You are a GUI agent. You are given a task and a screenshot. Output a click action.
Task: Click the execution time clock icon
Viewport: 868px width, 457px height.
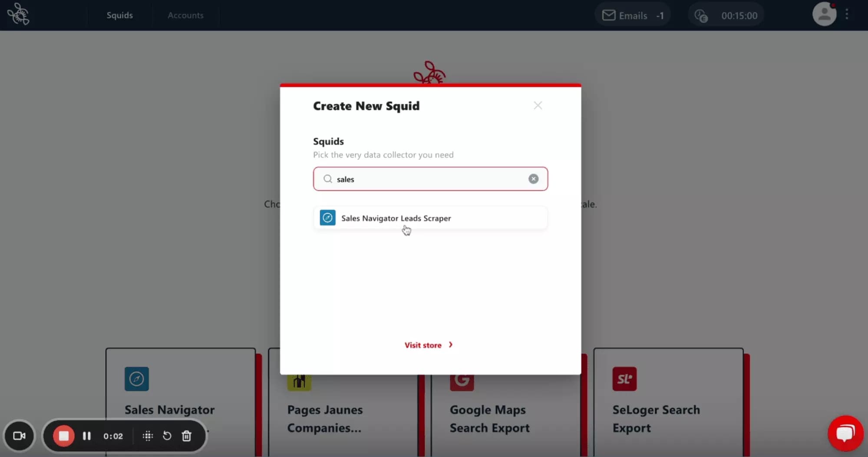click(701, 16)
